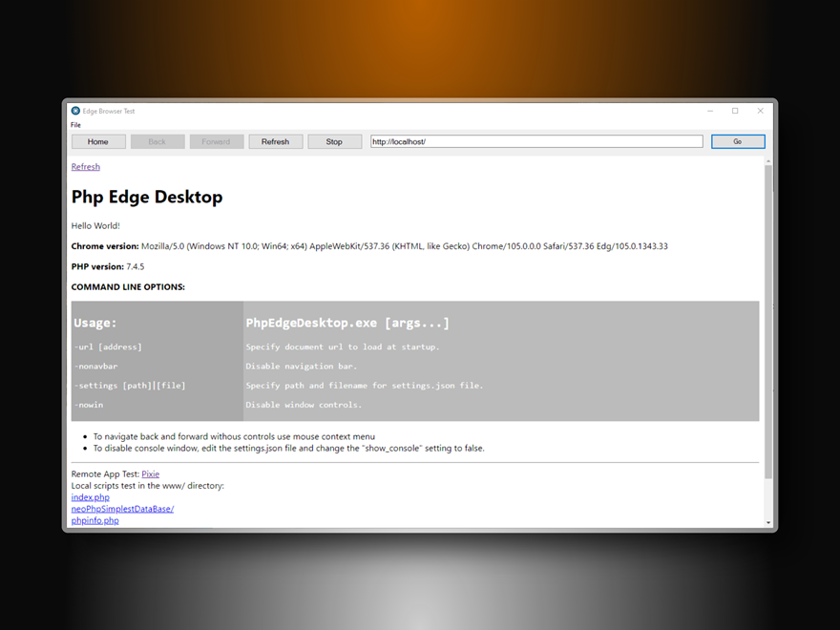Screen dimensions: 840x630
Task: Maximize the Edge Browser Test window
Action: click(x=735, y=111)
